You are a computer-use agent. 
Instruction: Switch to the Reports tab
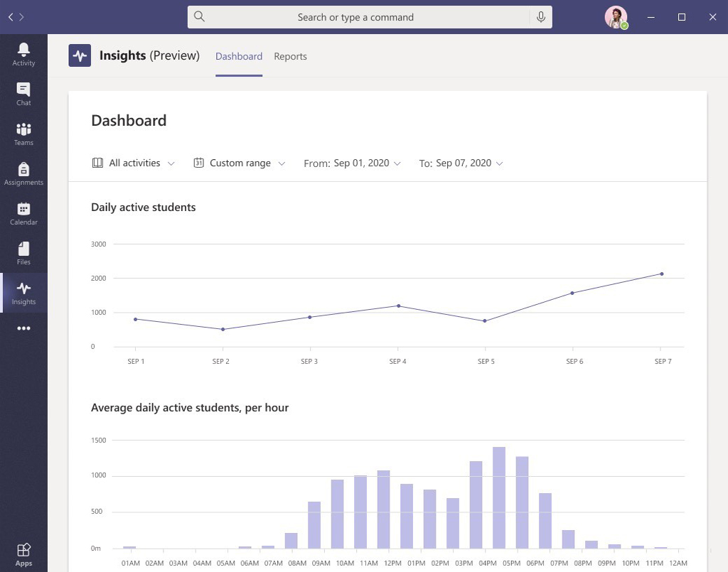[x=290, y=56]
